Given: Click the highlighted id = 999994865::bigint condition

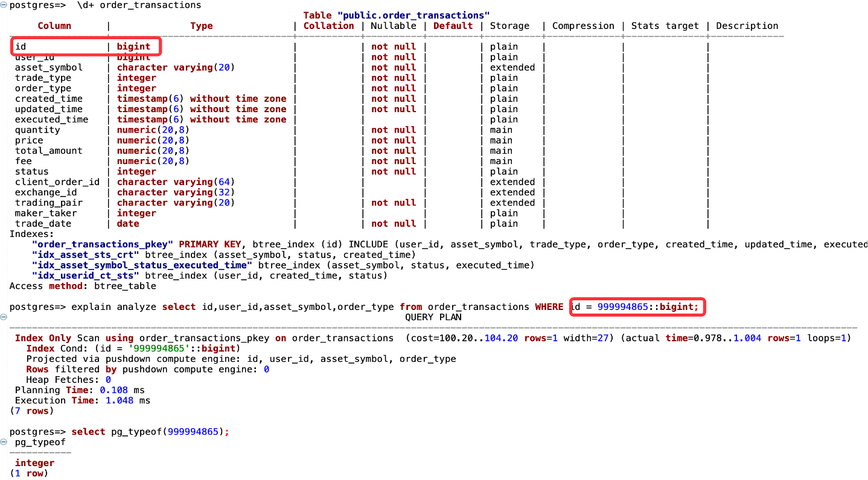Looking at the screenshot, I should point(637,307).
